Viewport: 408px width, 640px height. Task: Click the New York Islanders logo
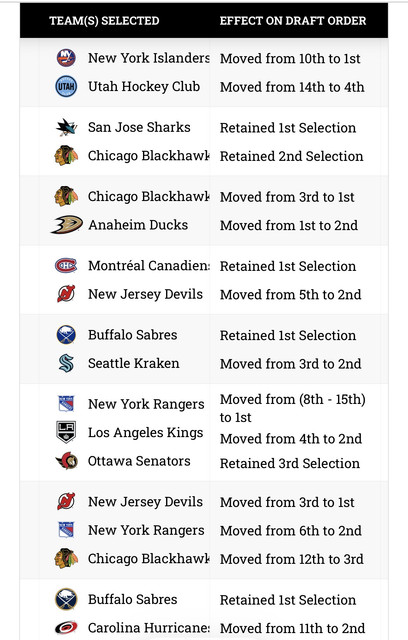66,58
